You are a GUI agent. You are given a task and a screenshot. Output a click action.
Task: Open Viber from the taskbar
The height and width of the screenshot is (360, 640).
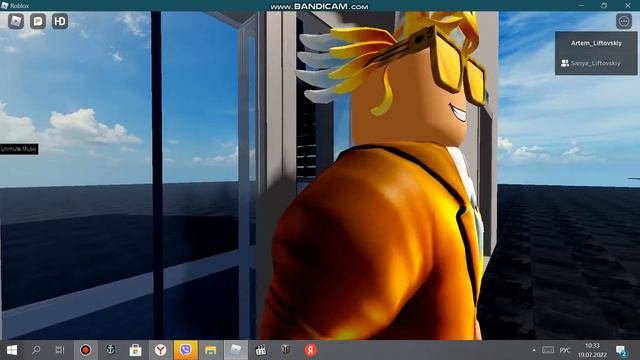tap(186, 350)
